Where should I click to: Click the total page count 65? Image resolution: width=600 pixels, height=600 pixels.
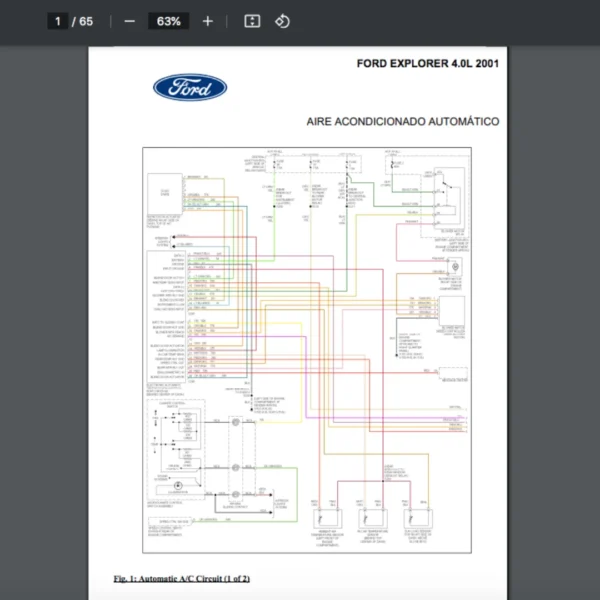(86, 21)
